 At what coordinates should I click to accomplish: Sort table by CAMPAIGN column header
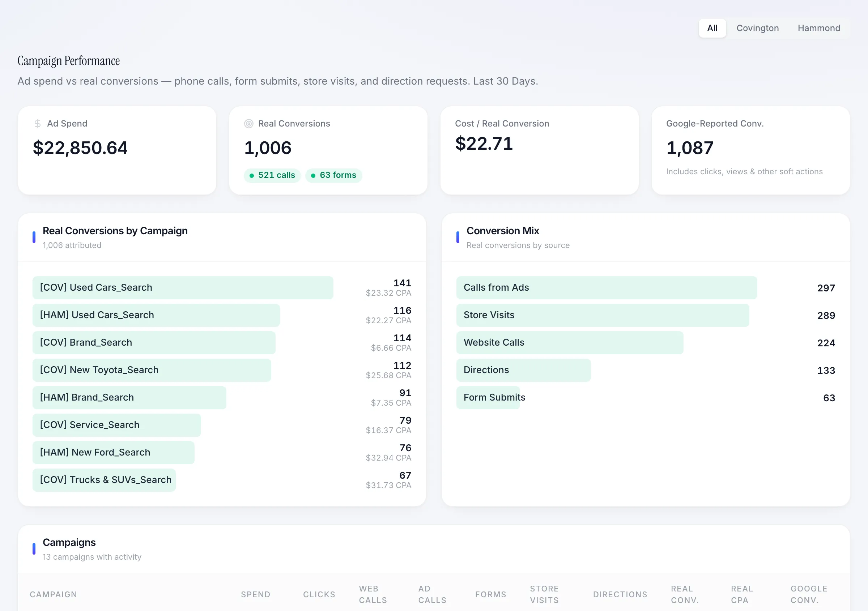coord(53,594)
